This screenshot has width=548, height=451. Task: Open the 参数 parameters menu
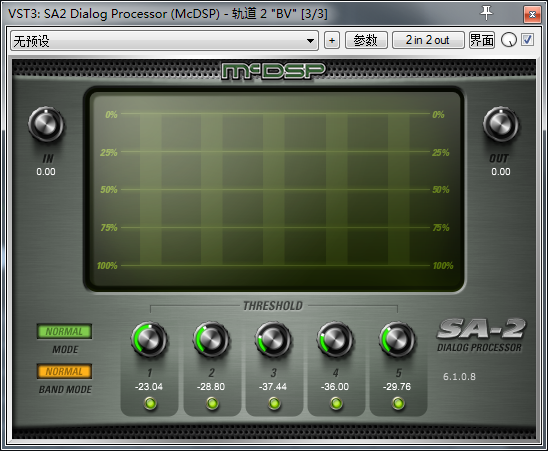click(x=366, y=40)
